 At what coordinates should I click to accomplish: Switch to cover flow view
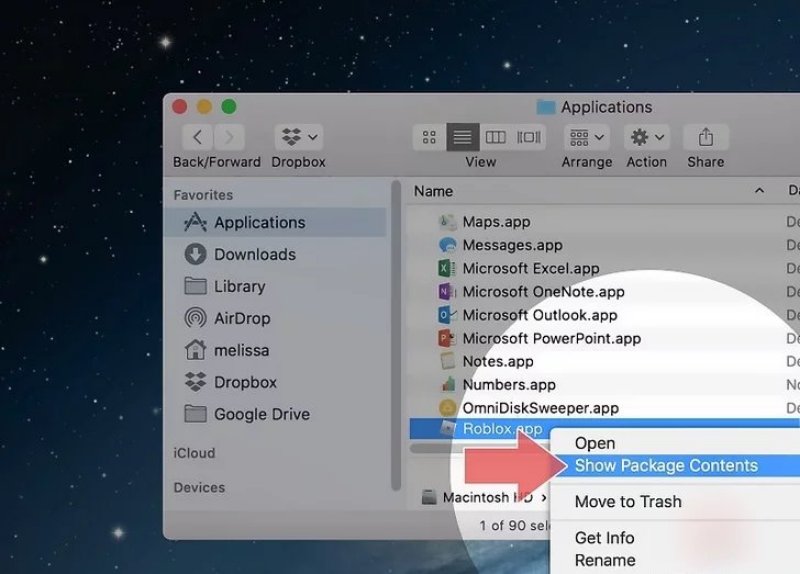click(529, 137)
